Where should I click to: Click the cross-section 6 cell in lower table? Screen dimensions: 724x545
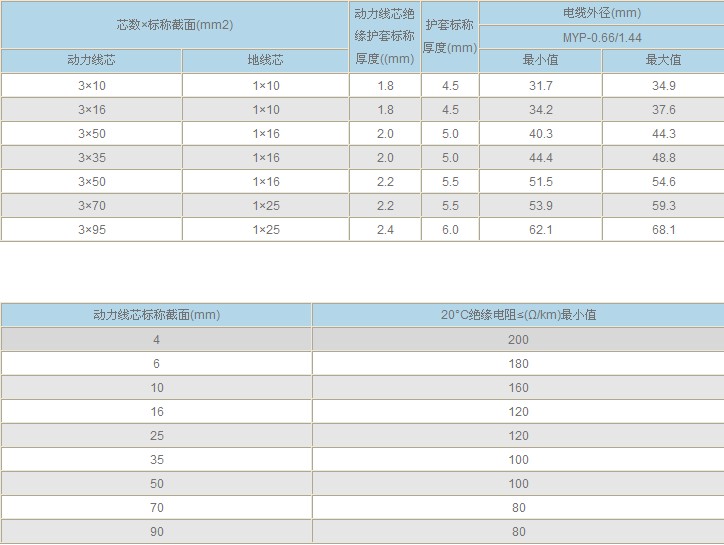pyautogui.click(x=156, y=363)
